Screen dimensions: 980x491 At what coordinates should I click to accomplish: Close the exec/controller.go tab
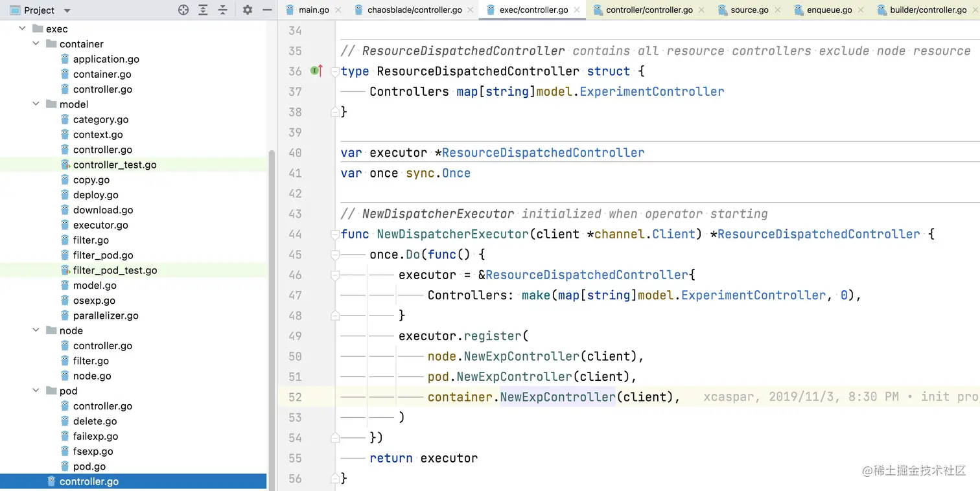pyautogui.click(x=577, y=10)
